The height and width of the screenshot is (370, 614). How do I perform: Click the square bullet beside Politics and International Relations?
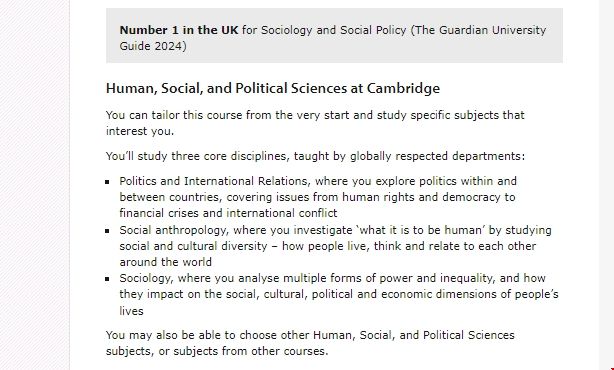tap(108, 182)
